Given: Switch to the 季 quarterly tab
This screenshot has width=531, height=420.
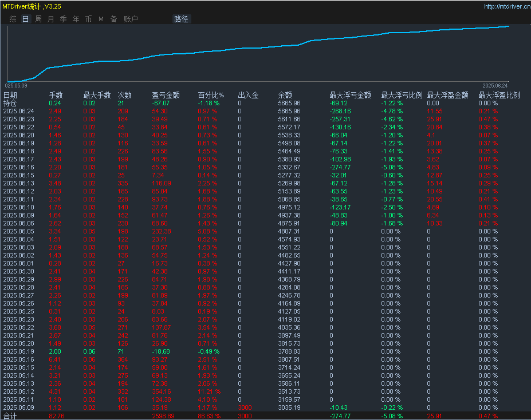Looking at the screenshot, I should tap(64, 19).
